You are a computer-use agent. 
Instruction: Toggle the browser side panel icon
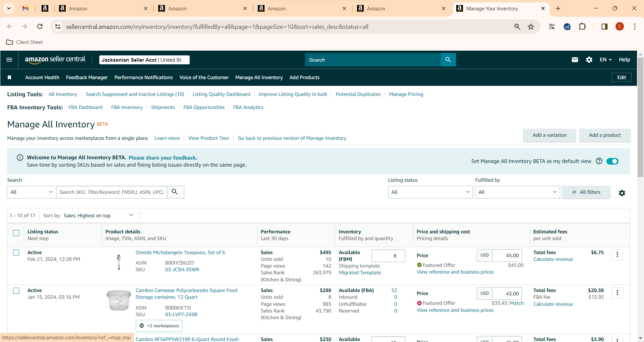(x=604, y=26)
